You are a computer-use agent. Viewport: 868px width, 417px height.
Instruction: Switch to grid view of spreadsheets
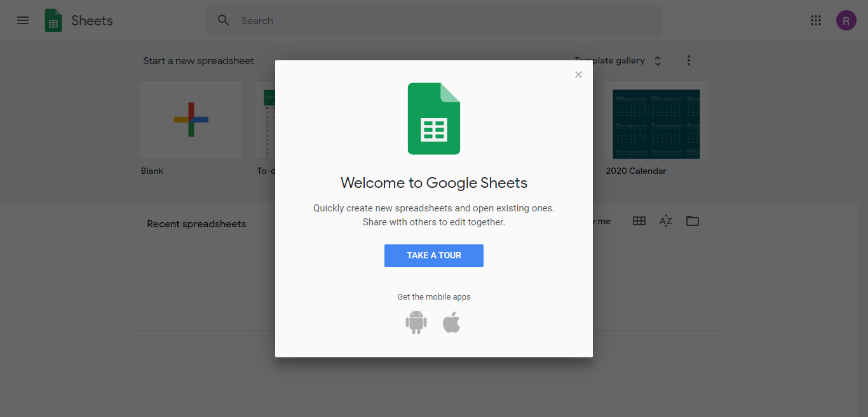pos(639,221)
